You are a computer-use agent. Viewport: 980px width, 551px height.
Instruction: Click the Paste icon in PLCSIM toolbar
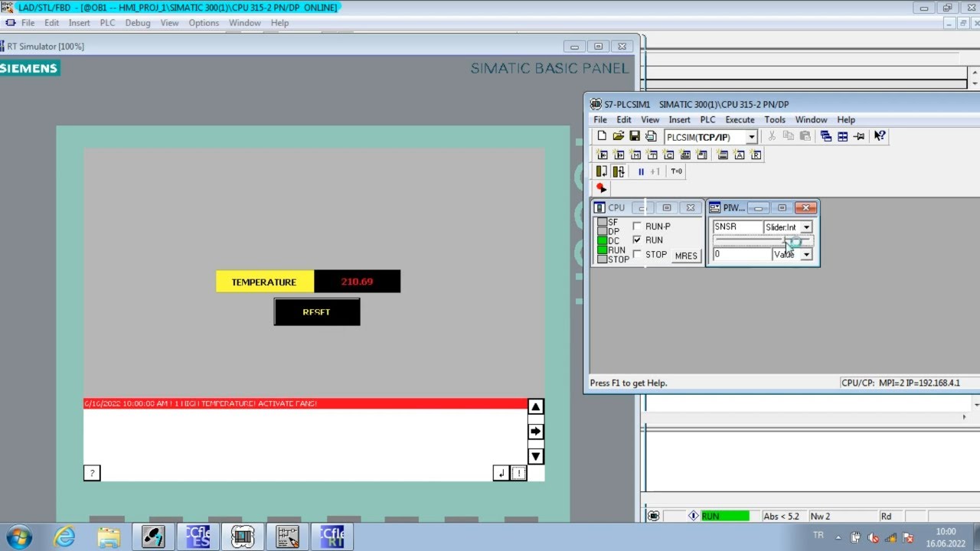click(805, 136)
